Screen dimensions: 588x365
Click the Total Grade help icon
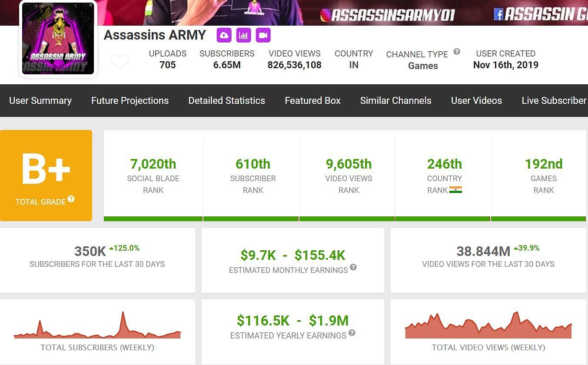pyautogui.click(x=71, y=199)
